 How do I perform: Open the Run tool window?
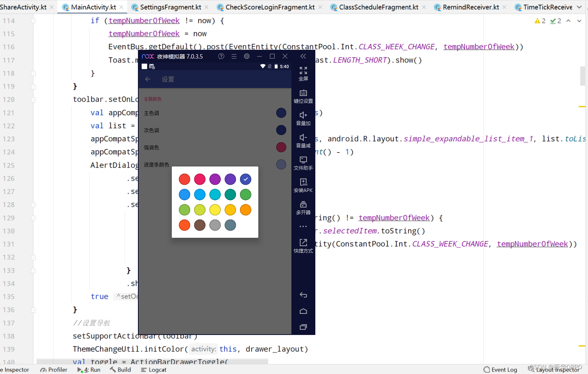[89, 370]
